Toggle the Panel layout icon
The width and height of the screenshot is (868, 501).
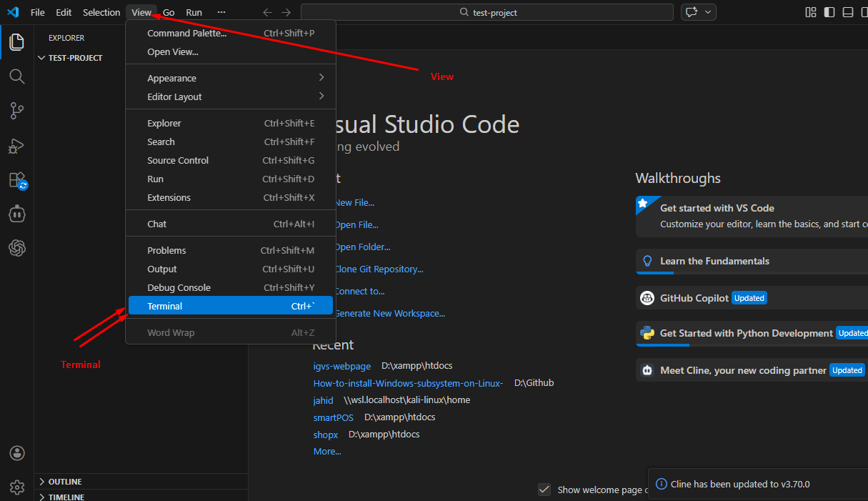[848, 12]
